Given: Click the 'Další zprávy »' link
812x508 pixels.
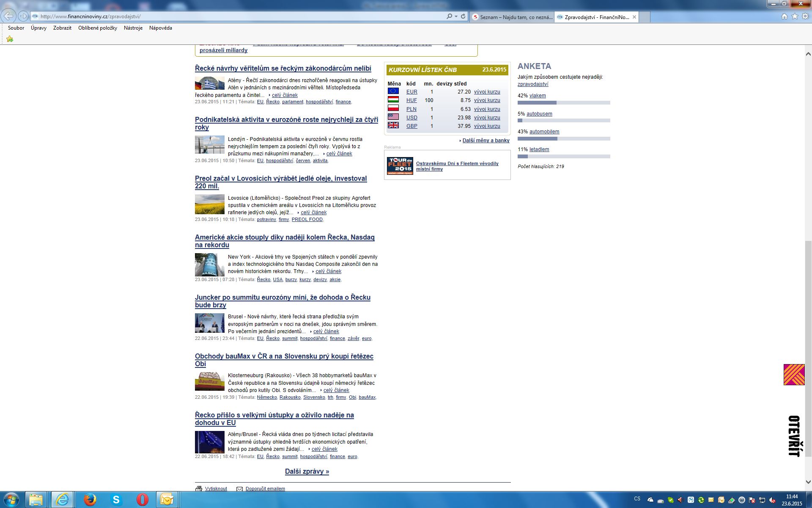Looking at the screenshot, I should 307,471.
